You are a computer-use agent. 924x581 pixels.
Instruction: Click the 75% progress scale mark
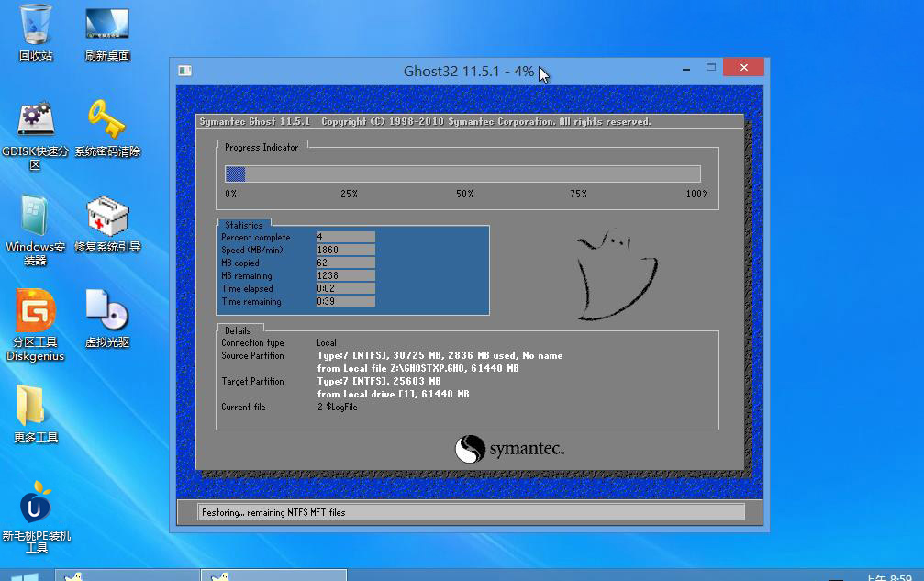point(579,194)
